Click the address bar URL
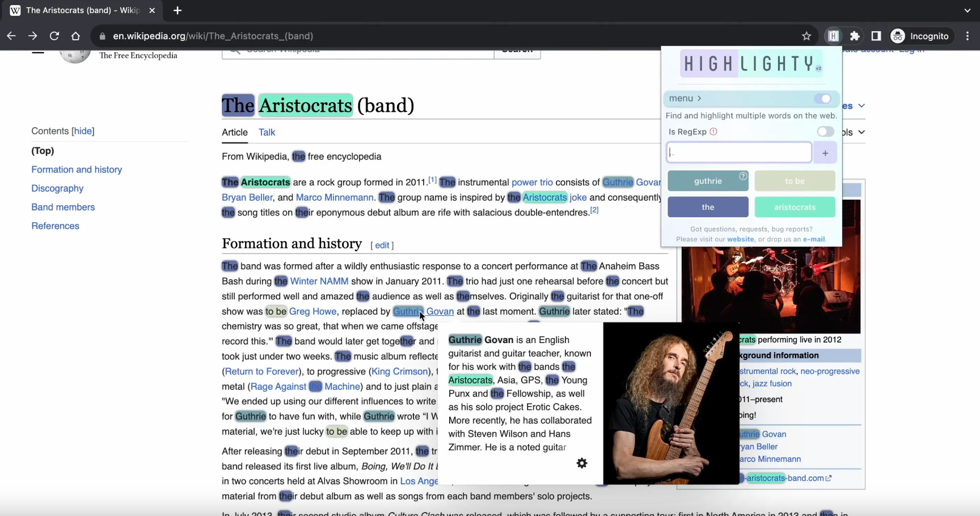Screen dimensions: 980x516 pos(213,36)
